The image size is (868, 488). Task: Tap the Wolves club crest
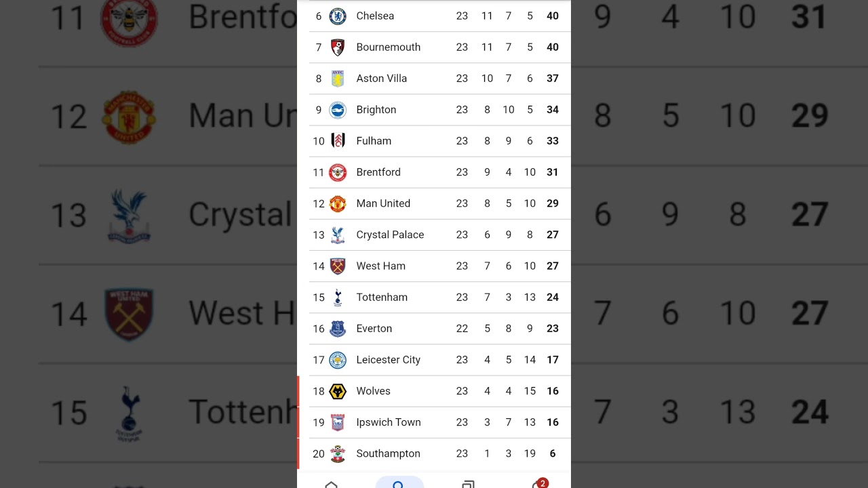pos(338,391)
